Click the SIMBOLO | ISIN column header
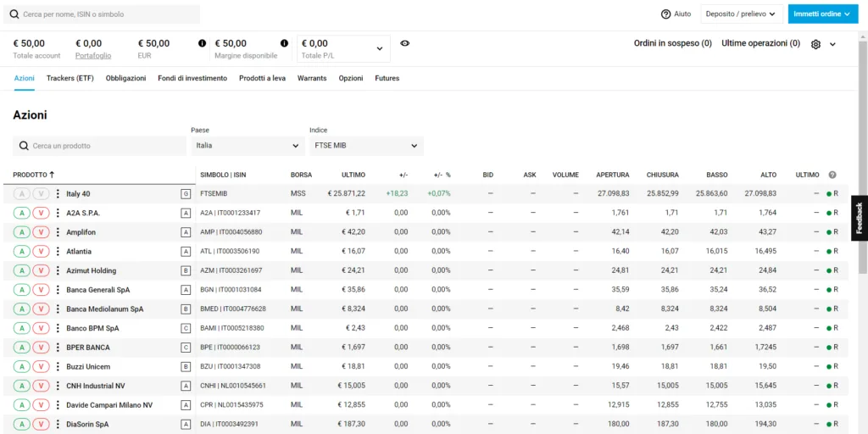The width and height of the screenshot is (868, 434). tap(223, 175)
